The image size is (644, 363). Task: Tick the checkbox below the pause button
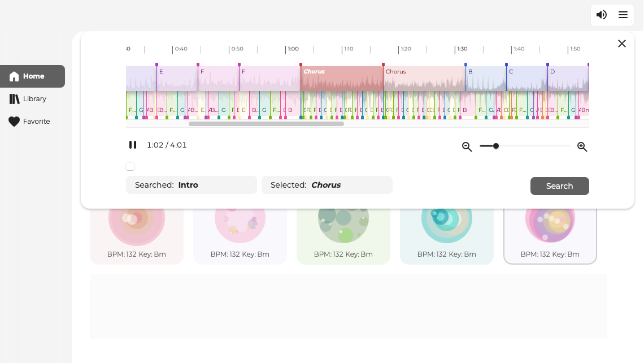130,166
